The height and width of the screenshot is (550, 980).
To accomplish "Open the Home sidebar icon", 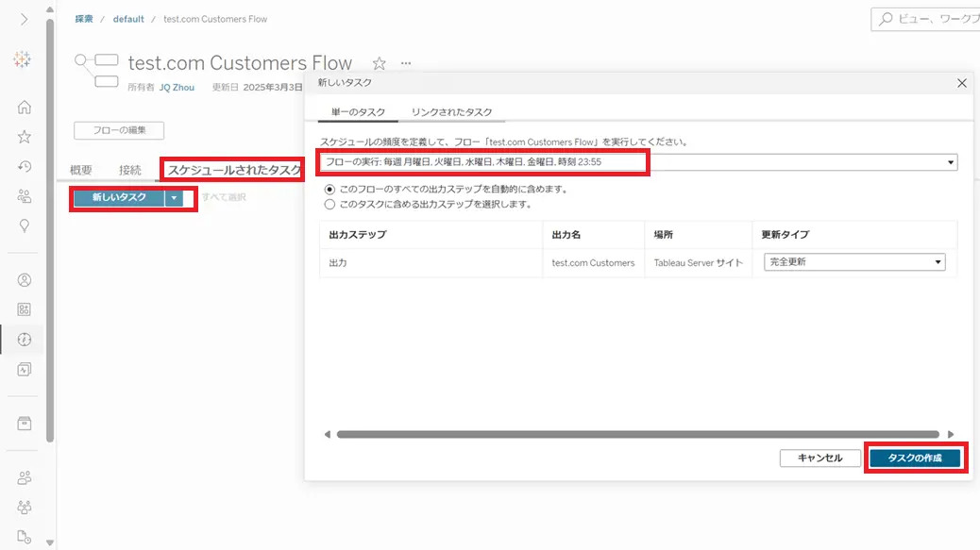I will (x=25, y=108).
